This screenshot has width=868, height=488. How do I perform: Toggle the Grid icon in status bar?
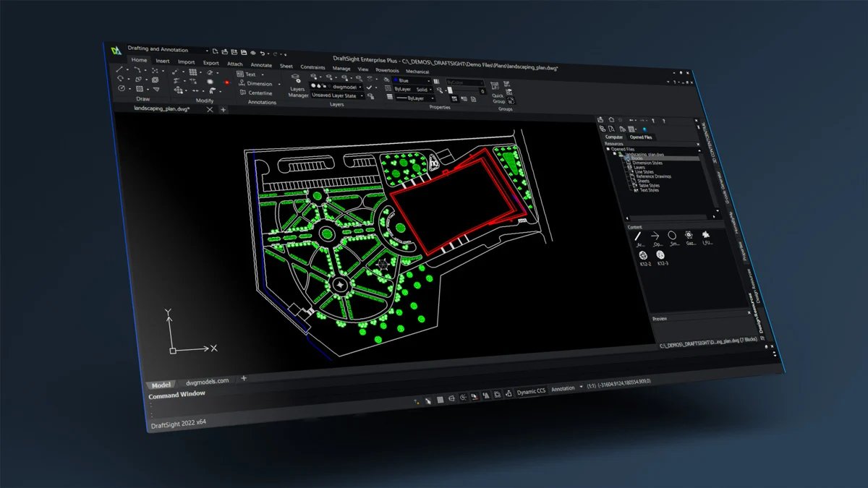(x=440, y=399)
